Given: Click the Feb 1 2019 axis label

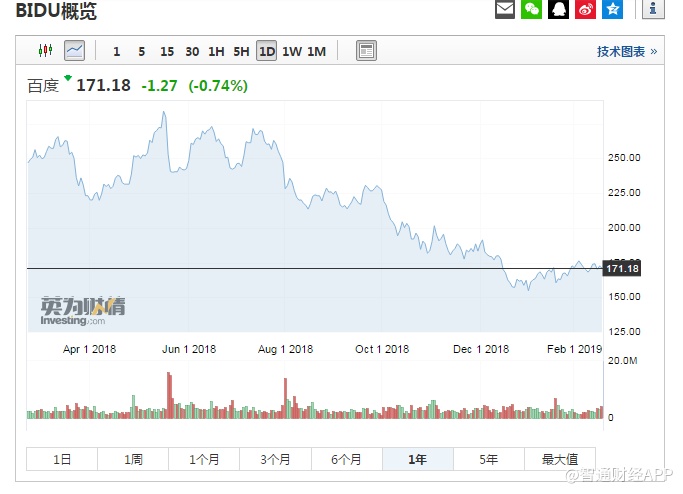Looking at the screenshot, I should tap(575, 349).
